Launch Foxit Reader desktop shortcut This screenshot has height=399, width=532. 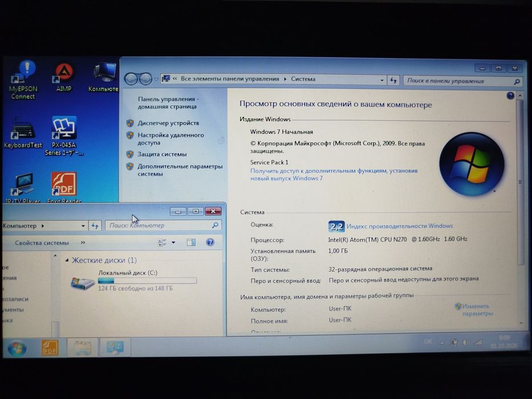64,188
